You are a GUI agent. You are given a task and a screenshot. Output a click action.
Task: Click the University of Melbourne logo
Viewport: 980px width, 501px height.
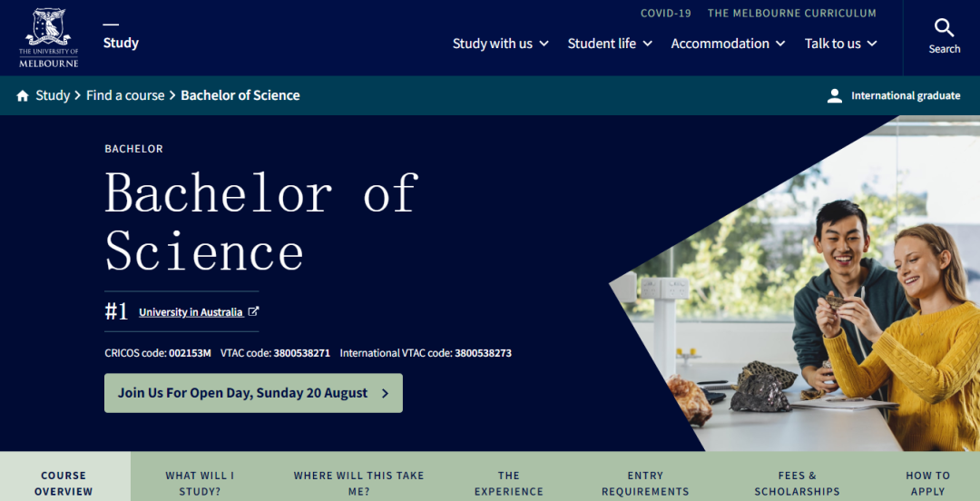pyautogui.click(x=49, y=38)
